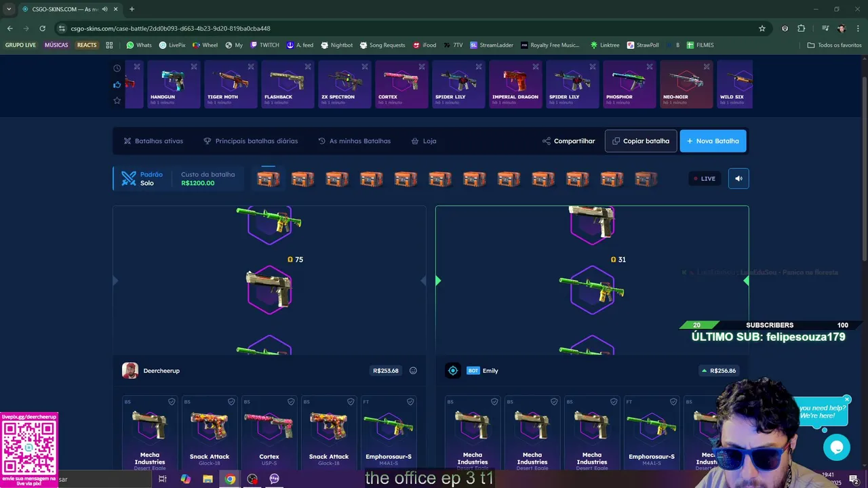This screenshot has height=488, width=868.
Task: Open the Chrome profile avatar
Action: [842, 28]
